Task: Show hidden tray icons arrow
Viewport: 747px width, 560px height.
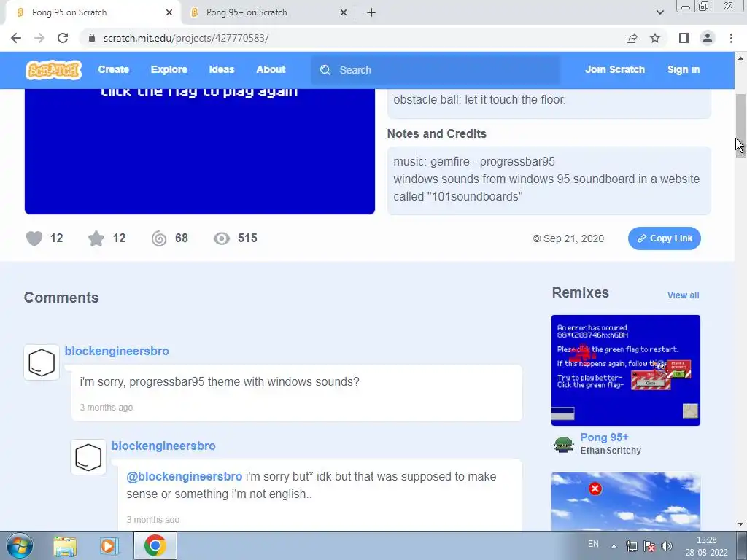Action: pyautogui.click(x=614, y=546)
